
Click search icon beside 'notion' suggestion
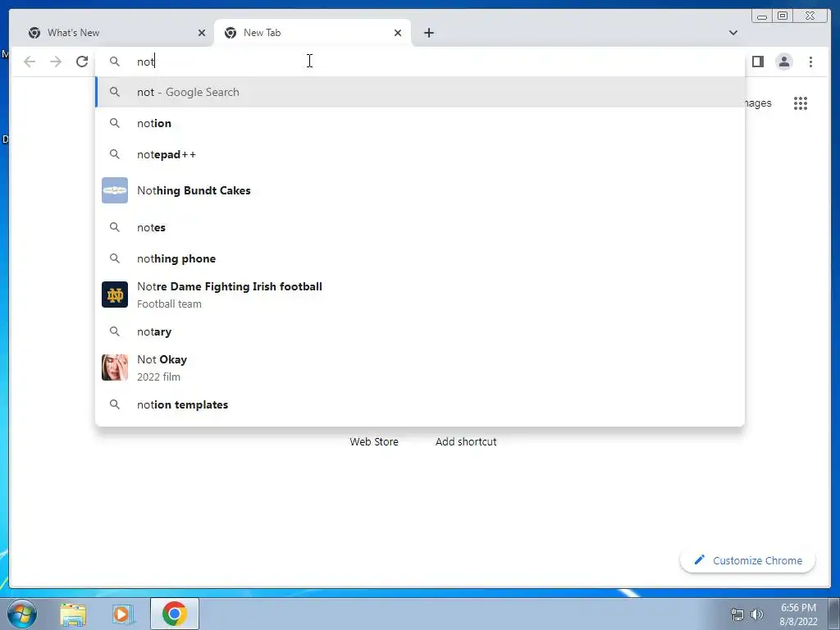115,123
